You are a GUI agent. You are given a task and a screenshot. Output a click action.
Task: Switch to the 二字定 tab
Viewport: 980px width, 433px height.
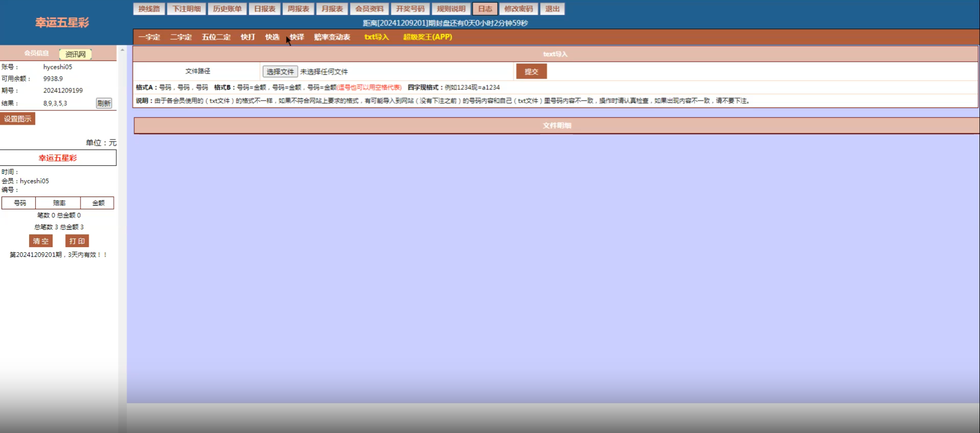tap(181, 37)
